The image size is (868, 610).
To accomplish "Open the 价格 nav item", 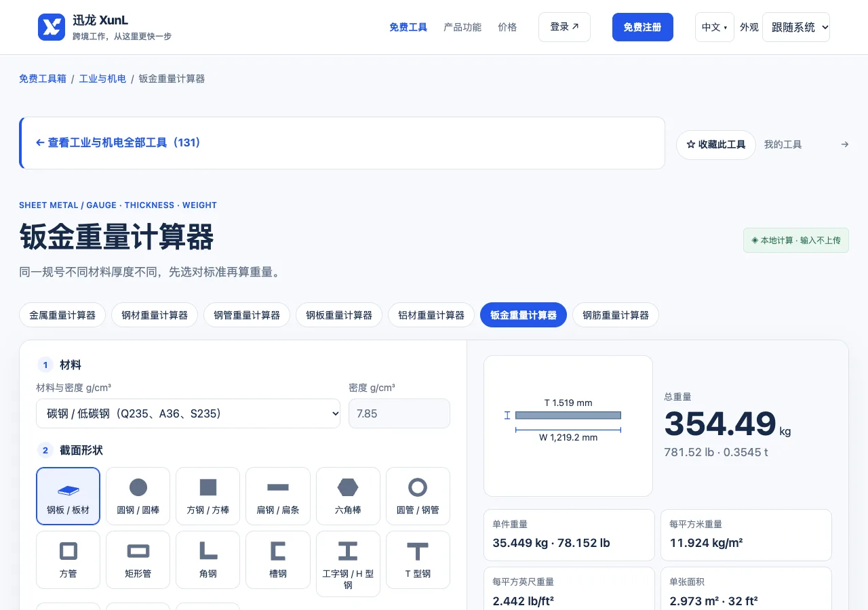I will (x=507, y=27).
